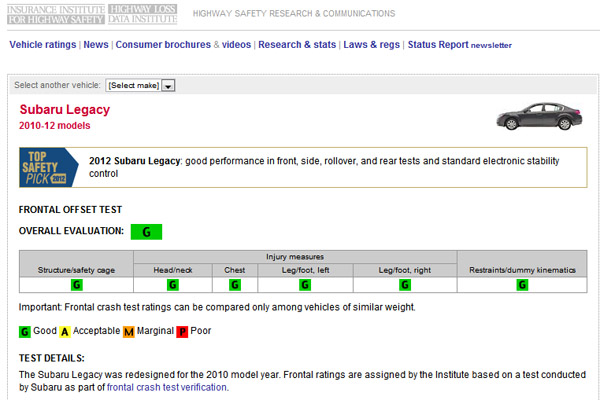Viewport: 600px width, 400px height.
Task: Open the Research & stats section
Action: point(296,45)
